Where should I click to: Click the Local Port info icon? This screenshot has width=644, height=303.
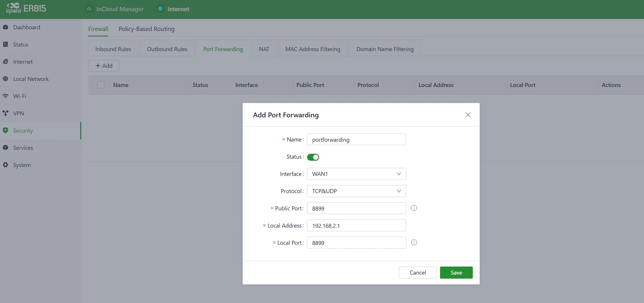(x=414, y=242)
